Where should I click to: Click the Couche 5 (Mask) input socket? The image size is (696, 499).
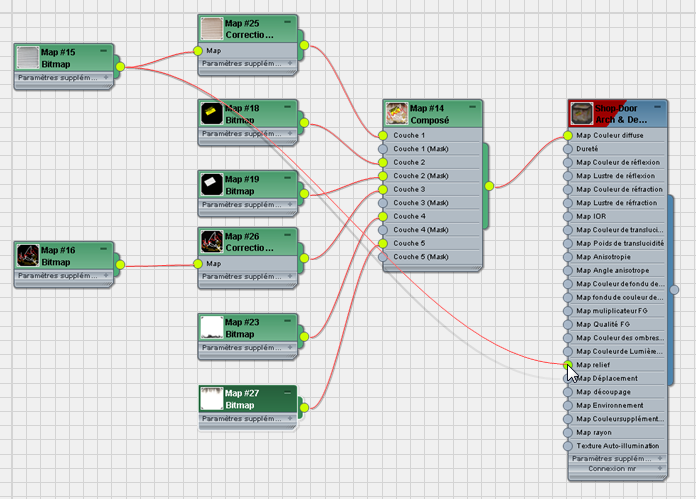point(383,257)
